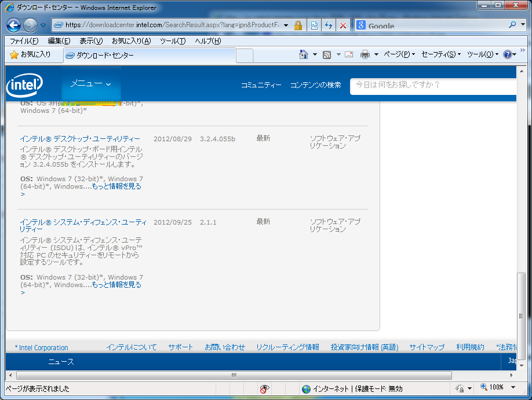Click the compatibility view icon

314,25
